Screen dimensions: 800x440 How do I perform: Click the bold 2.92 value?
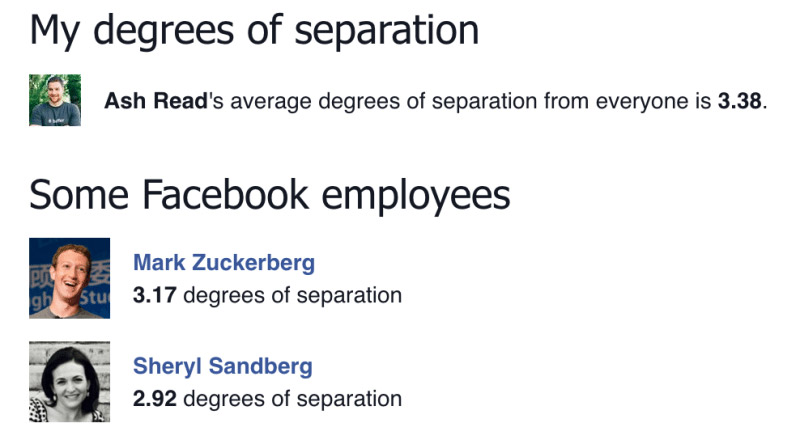(155, 399)
